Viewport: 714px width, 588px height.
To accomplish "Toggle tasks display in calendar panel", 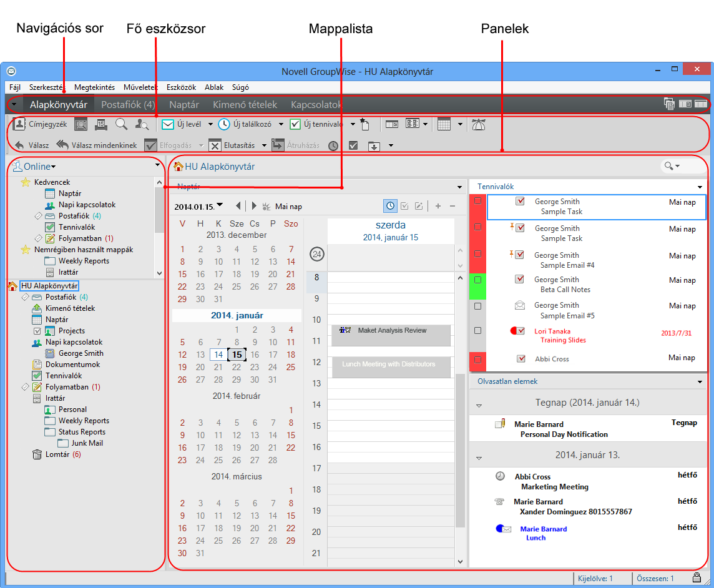I will (404, 206).
